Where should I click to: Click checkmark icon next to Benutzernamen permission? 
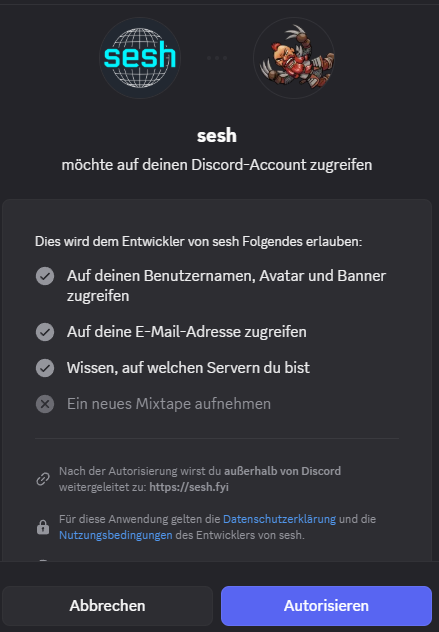[45, 276]
